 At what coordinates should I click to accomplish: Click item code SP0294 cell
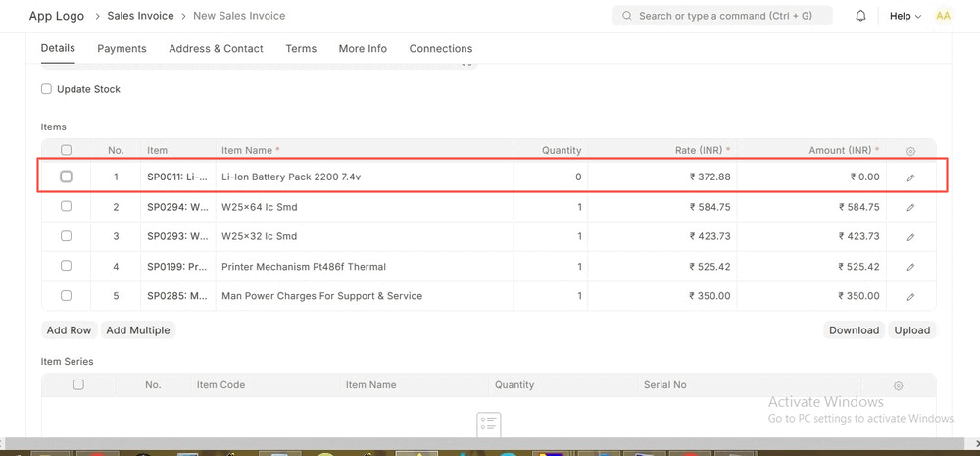point(177,207)
